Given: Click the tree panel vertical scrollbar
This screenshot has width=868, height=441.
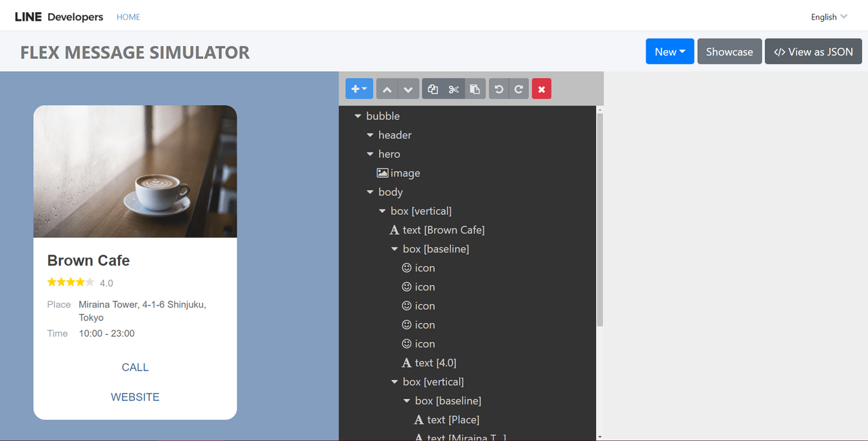Looking at the screenshot, I should click(x=600, y=219).
